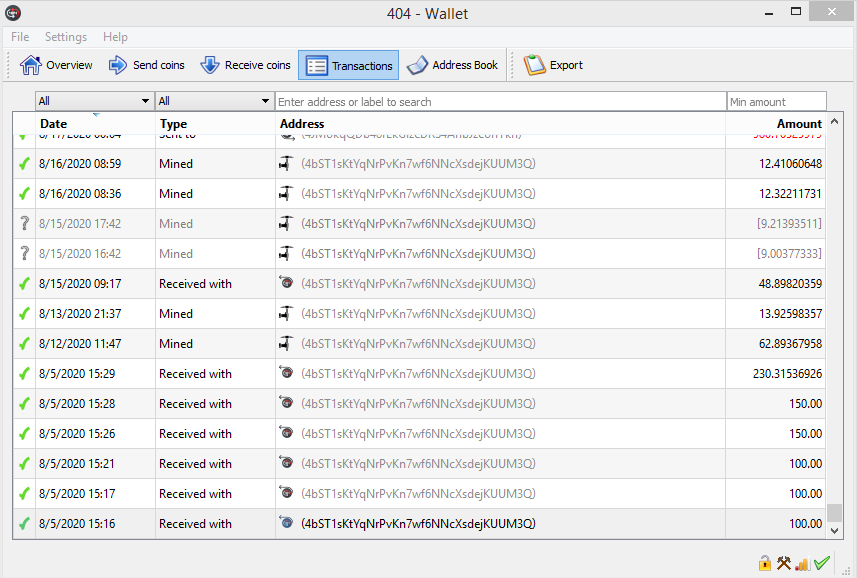857x578 pixels.
Task: Select immature amount [9.00377333]
Action: tap(789, 254)
